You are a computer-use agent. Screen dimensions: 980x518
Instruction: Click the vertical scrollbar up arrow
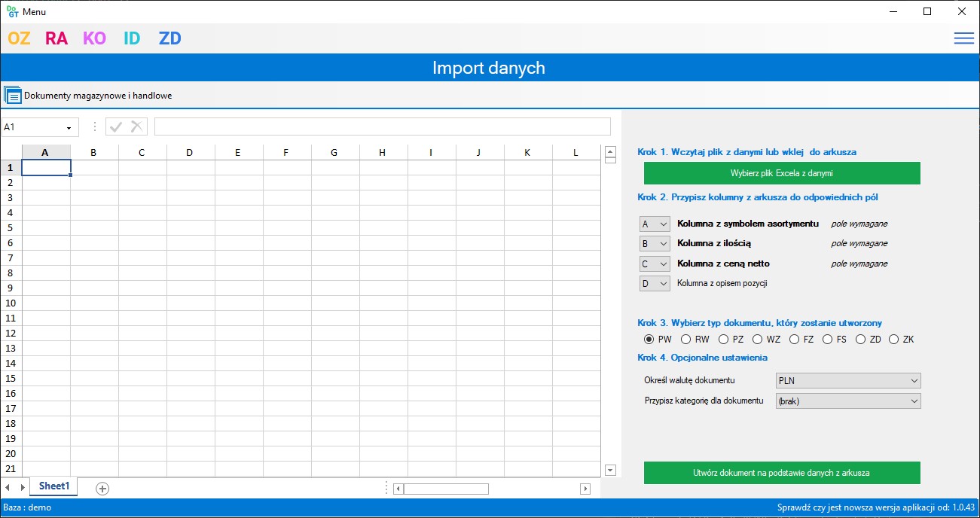(611, 151)
